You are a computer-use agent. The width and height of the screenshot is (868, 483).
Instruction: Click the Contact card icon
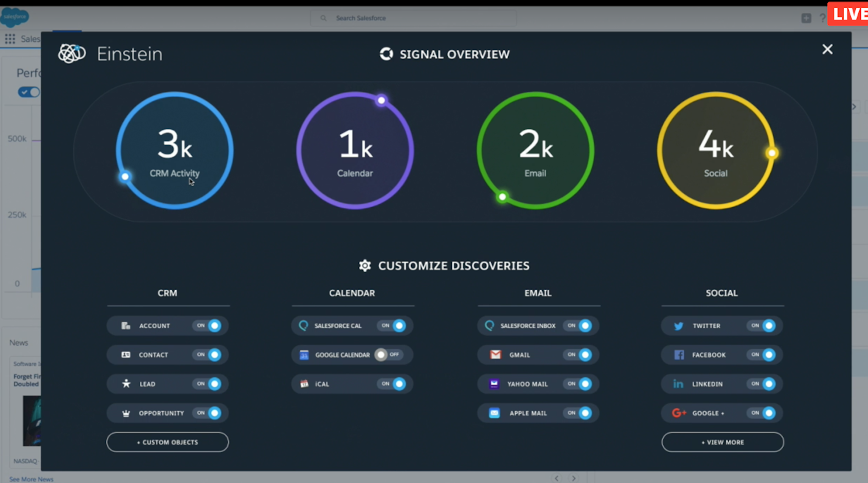point(126,355)
